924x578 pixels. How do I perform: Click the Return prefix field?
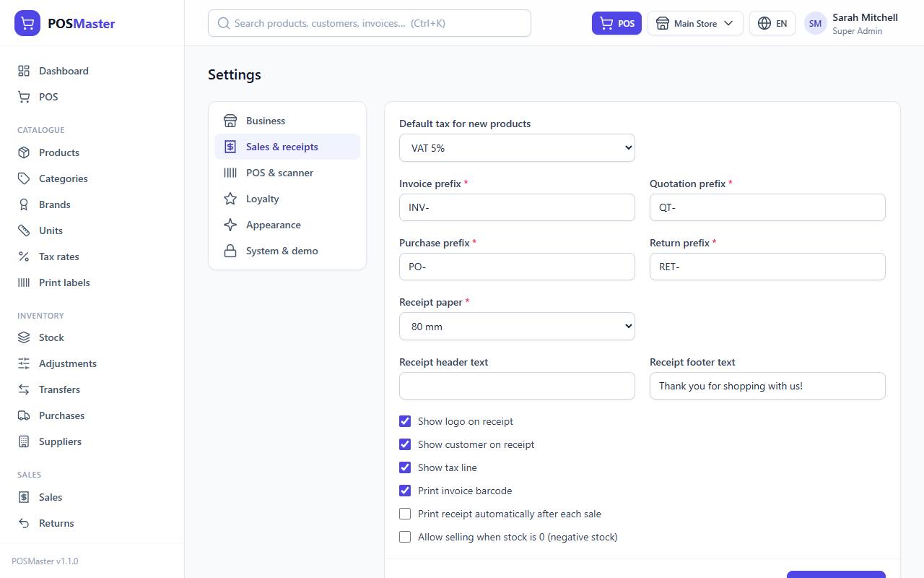tap(767, 267)
